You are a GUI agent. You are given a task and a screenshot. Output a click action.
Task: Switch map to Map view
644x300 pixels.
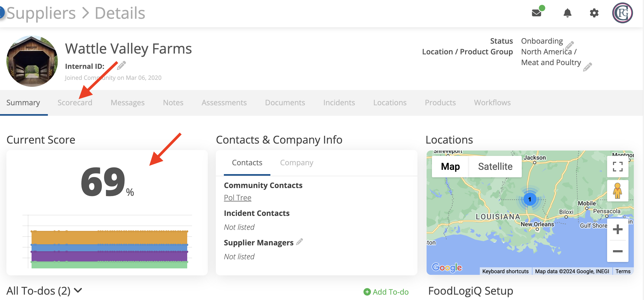click(x=450, y=167)
